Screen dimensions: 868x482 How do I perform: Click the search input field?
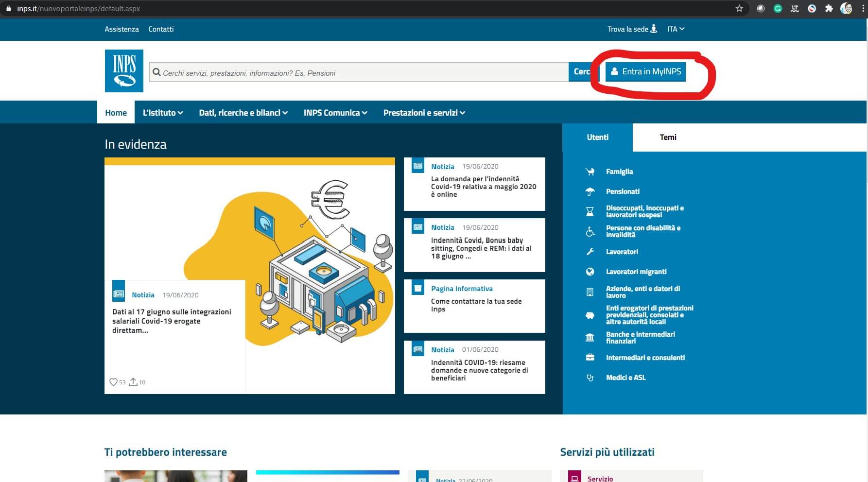360,73
